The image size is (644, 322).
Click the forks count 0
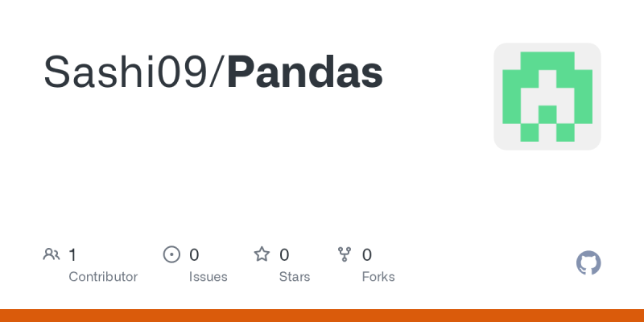367,255
